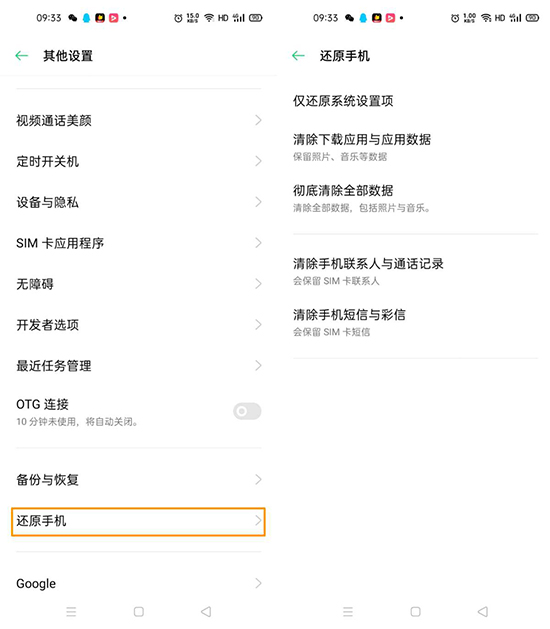The width and height of the screenshot is (550, 629).
Task: Expand 视频通话美颜 chevron arrow
Action: (x=258, y=120)
